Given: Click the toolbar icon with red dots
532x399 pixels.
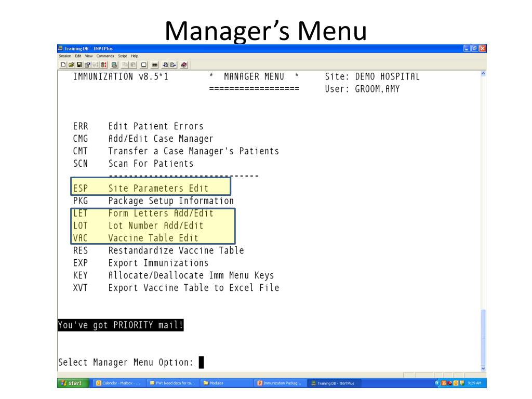Looking at the screenshot, I should [x=103, y=65].
